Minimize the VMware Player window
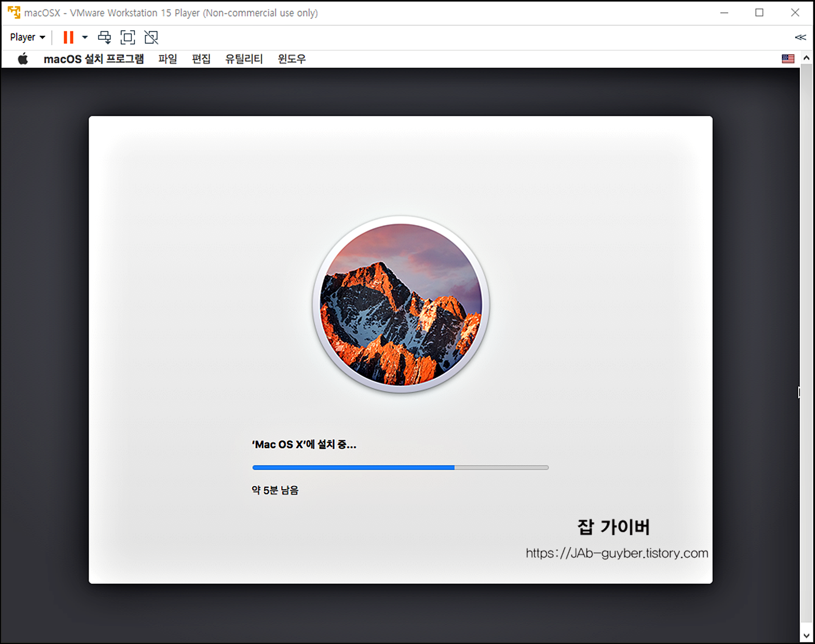Screen dimensions: 815x644 (724, 13)
